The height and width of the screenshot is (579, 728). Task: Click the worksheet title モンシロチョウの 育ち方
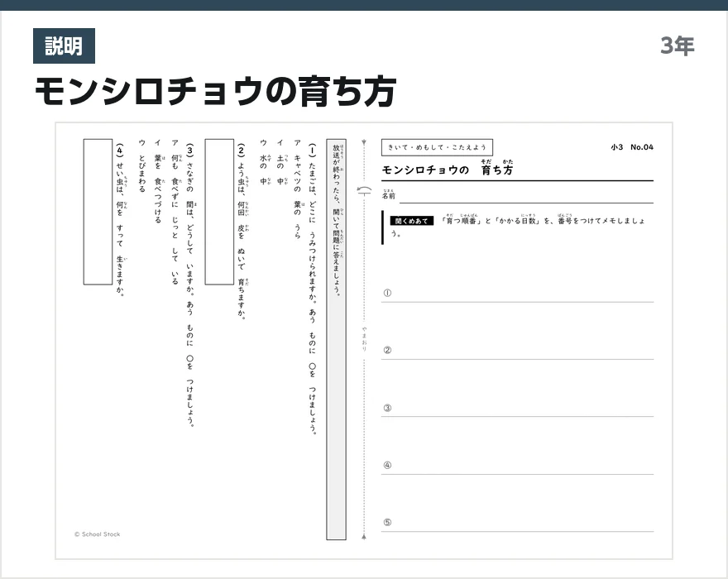pyautogui.click(x=447, y=169)
